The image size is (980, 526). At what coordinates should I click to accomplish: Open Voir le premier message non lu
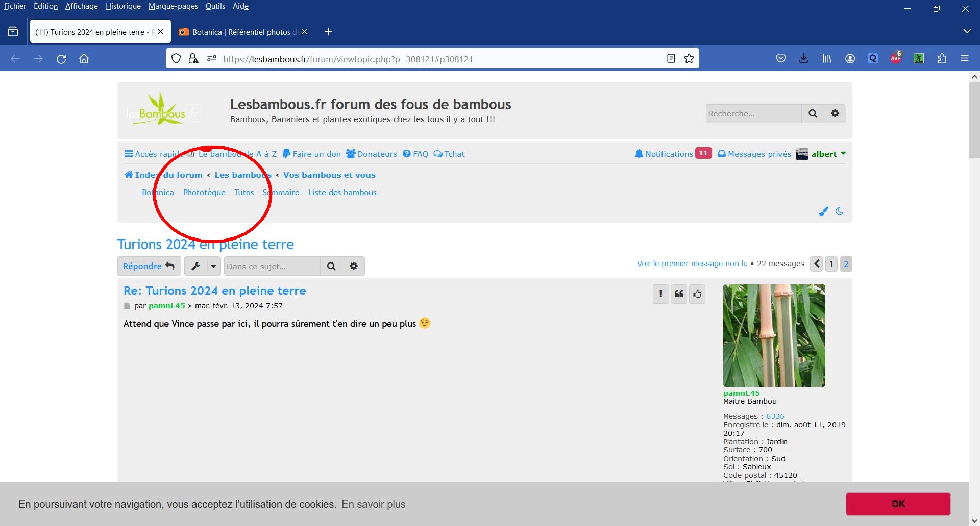[692, 264]
